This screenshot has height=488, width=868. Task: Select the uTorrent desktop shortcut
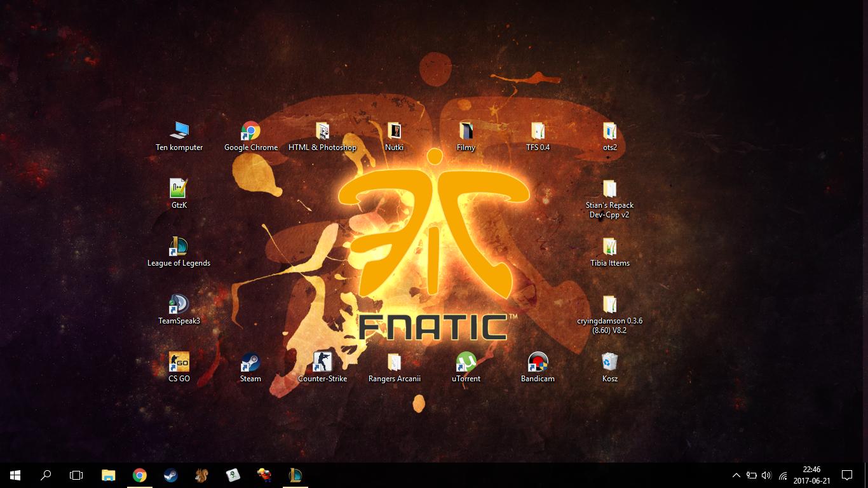click(x=466, y=368)
